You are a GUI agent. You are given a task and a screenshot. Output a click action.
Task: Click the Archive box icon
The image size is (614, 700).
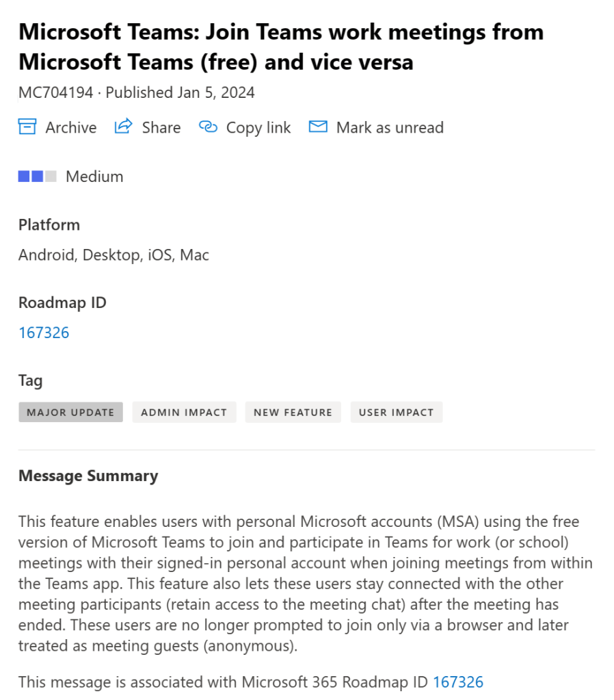click(x=27, y=127)
